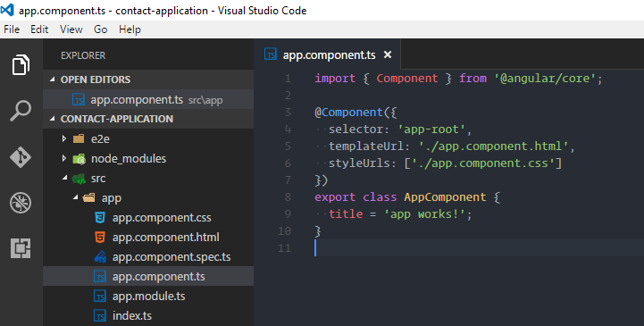Click 'app-root' selector string

pyautogui.click(x=431, y=130)
